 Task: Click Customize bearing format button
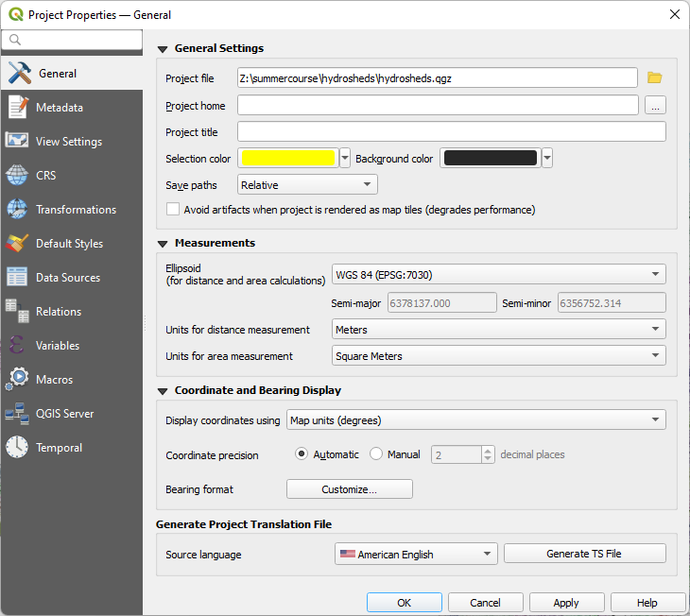click(350, 489)
